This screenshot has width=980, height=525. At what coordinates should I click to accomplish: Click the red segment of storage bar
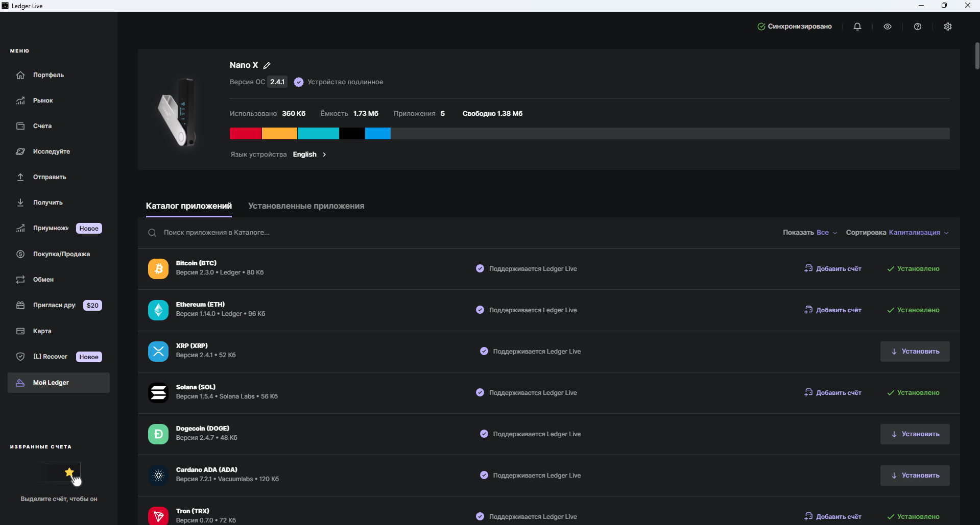[246, 134]
